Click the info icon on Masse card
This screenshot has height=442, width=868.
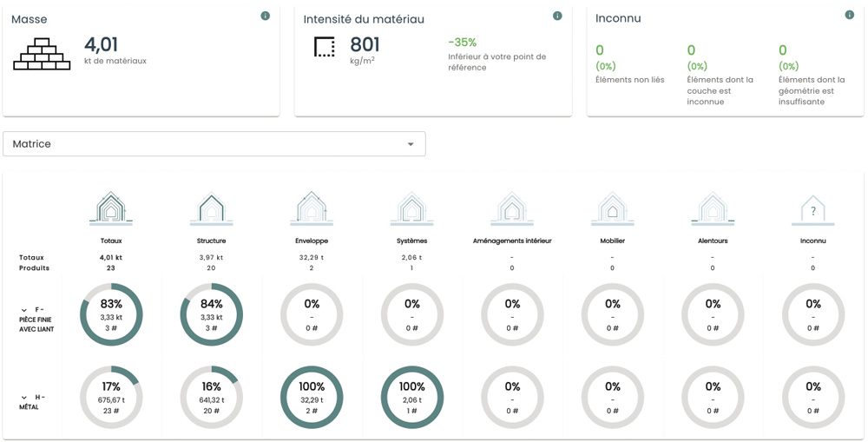pos(266,16)
